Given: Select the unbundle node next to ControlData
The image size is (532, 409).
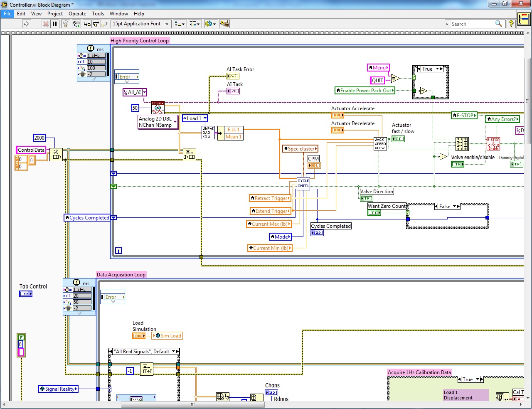Looking at the screenshot, I should pyautogui.click(x=56, y=155).
